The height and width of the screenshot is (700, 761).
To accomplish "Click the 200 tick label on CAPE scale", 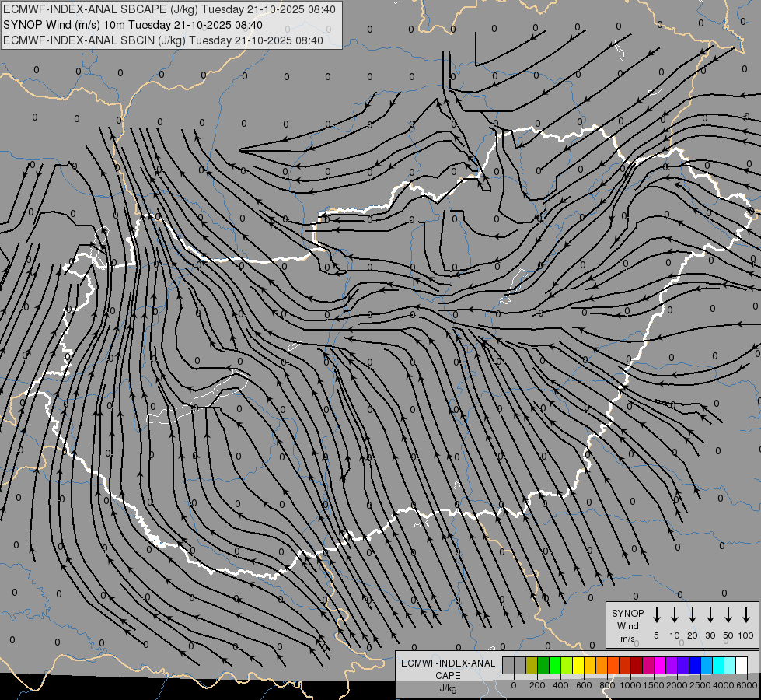I will [537, 685].
